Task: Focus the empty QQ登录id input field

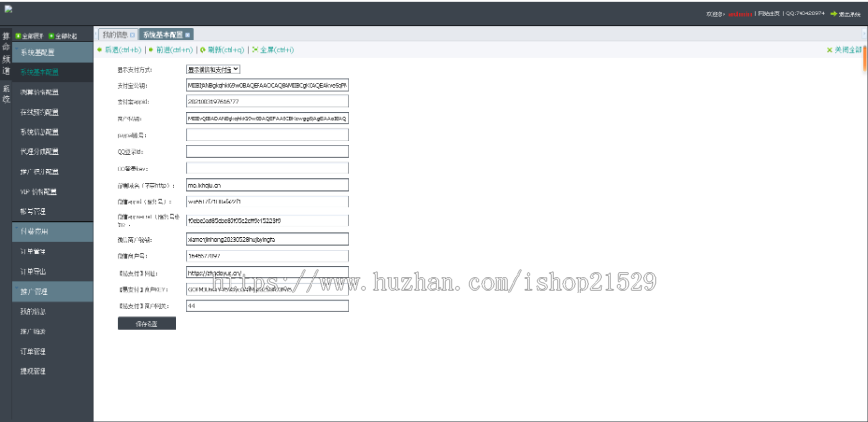Action: coord(267,151)
